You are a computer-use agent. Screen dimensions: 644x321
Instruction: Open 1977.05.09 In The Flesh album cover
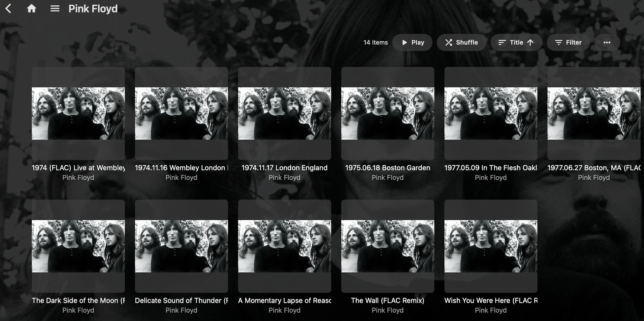(x=491, y=113)
